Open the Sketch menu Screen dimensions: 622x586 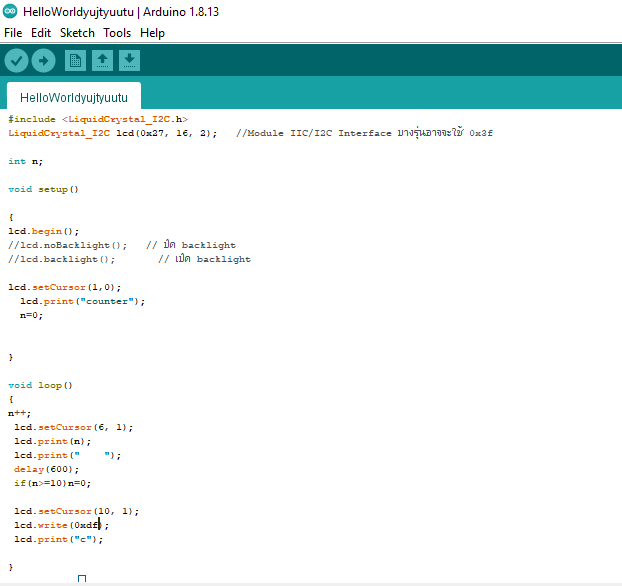pos(77,33)
